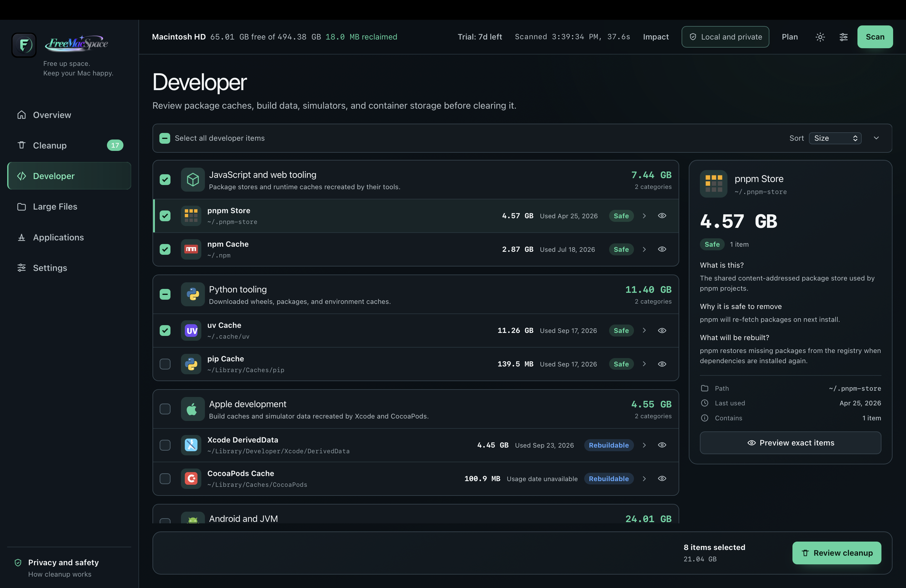Expand npm Cache row chevron
The width and height of the screenshot is (906, 588).
pyautogui.click(x=644, y=249)
